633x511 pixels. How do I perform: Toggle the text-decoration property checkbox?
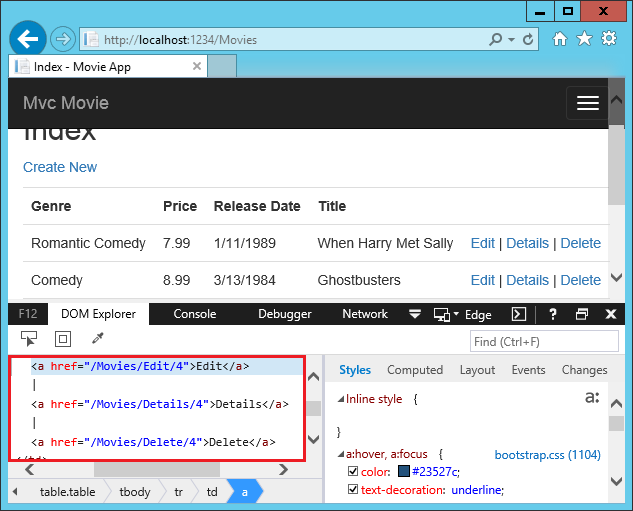(x=352, y=490)
